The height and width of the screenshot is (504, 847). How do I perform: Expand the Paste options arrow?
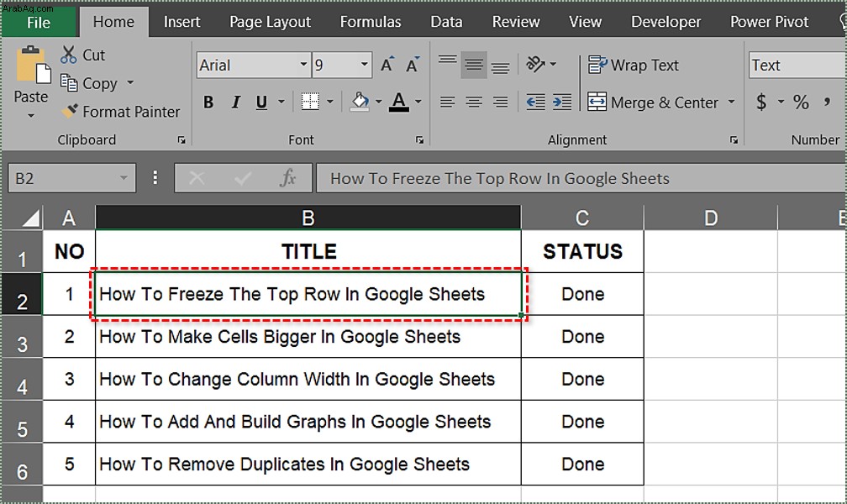(31, 115)
